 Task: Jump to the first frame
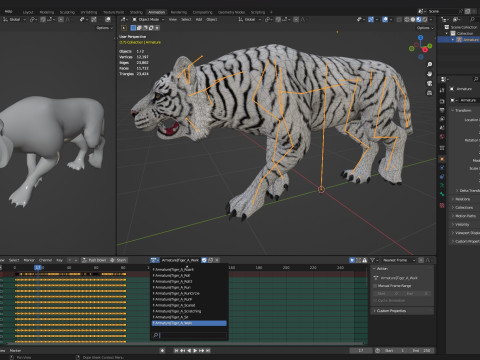click(x=176, y=351)
